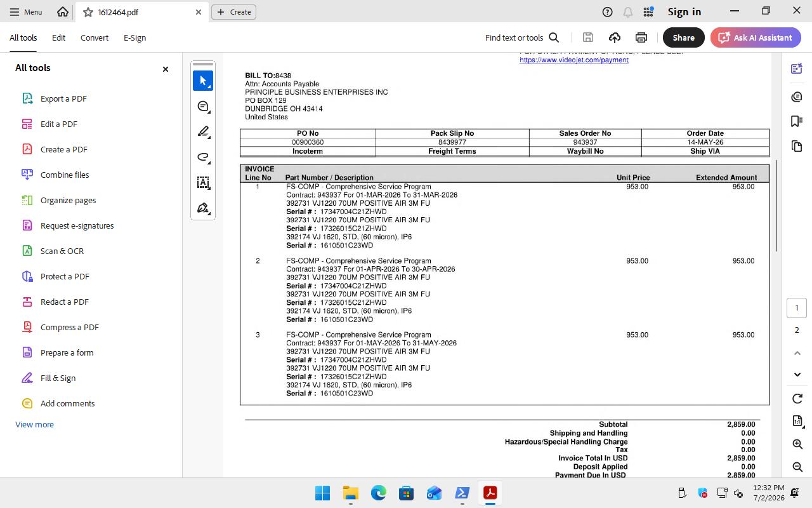This screenshot has height=508, width=812.
Task: Jump to page 2 number
Action: pos(797,330)
